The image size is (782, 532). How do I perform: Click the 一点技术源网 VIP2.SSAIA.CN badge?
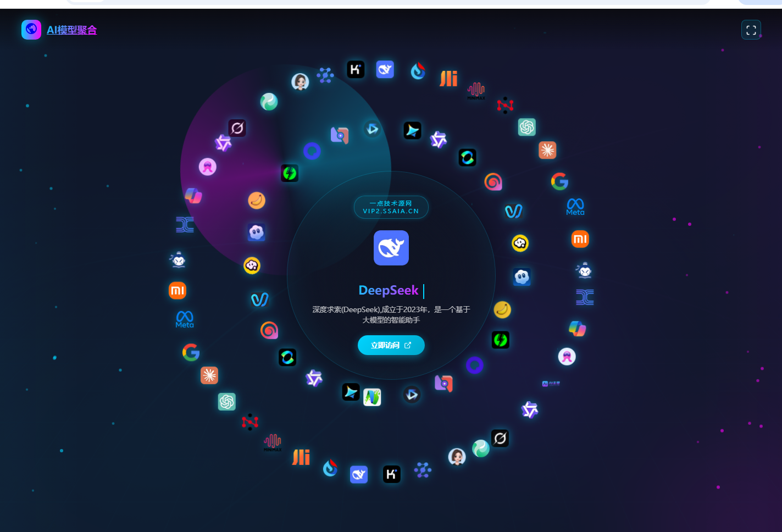click(391, 207)
